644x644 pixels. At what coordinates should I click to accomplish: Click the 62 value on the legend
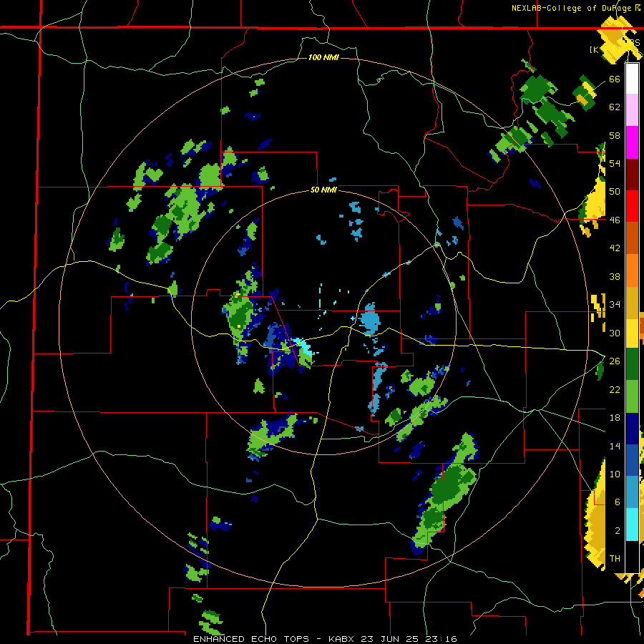pos(615,107)
